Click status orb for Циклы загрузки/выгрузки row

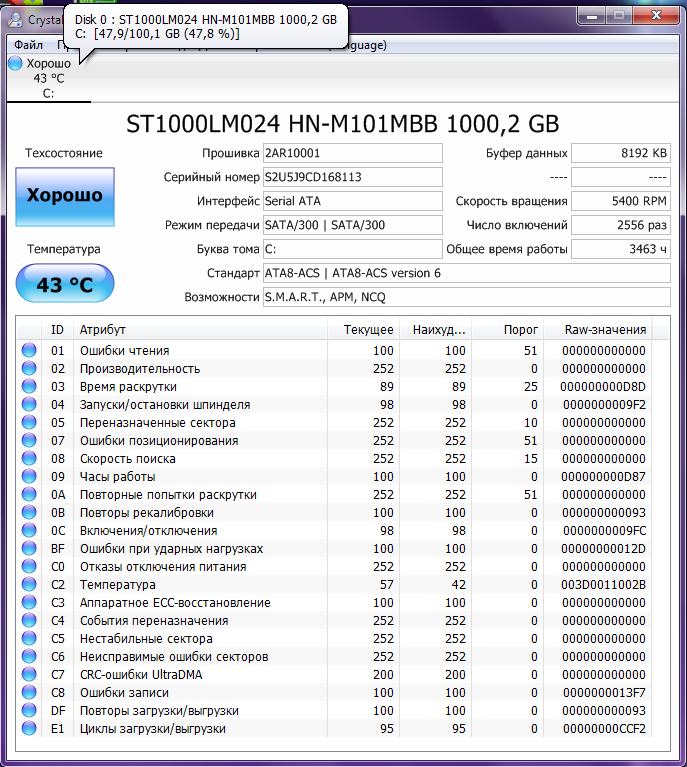coord(29,729)
